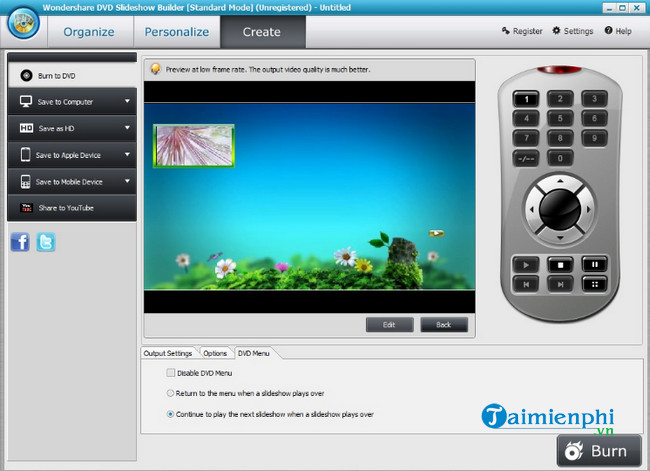This screenshot has width=650, height=471.
Task: Expand Save to Mobile Device dropdown arrow
Action: [127, 181]
